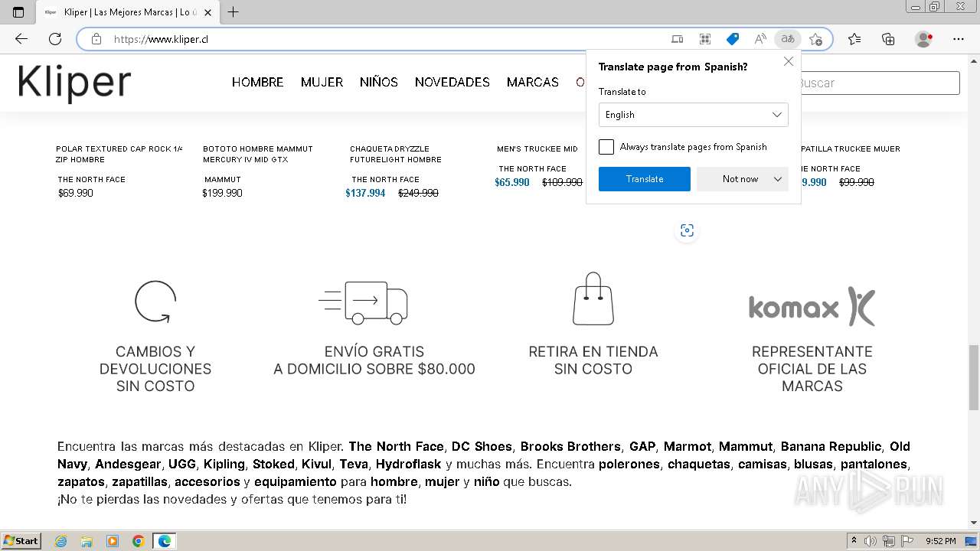View site information lock icon
Screen dimensions: 980x551
pos(96,39)
